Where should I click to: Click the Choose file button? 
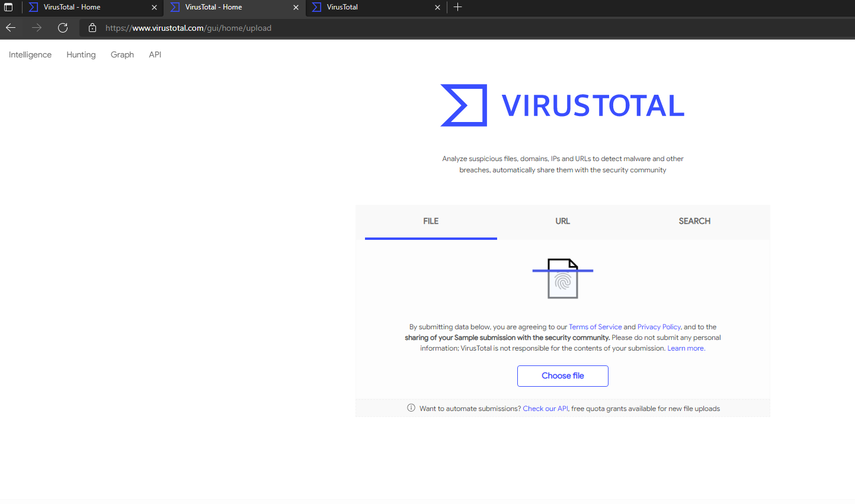tap(563, 376)
